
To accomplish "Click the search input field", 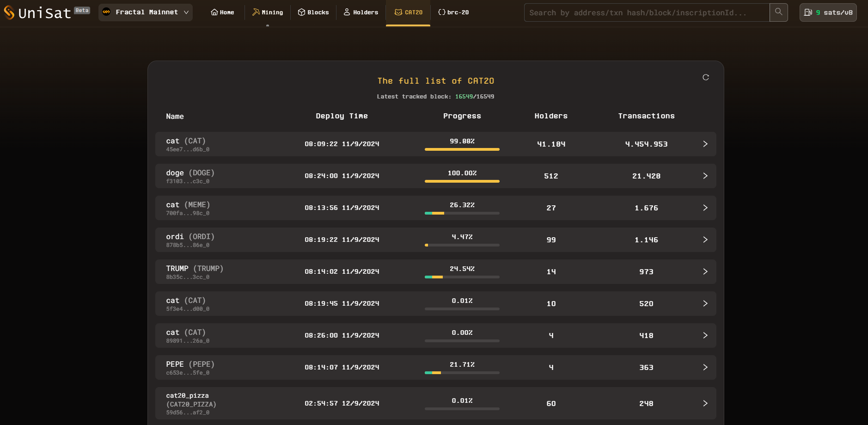I will point(647,12).
